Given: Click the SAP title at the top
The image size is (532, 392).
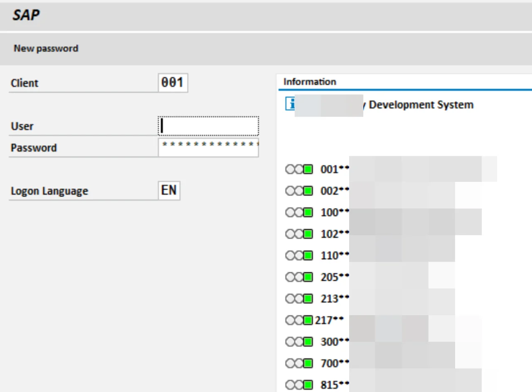Looking at the screenshot, I should [26, 15].
